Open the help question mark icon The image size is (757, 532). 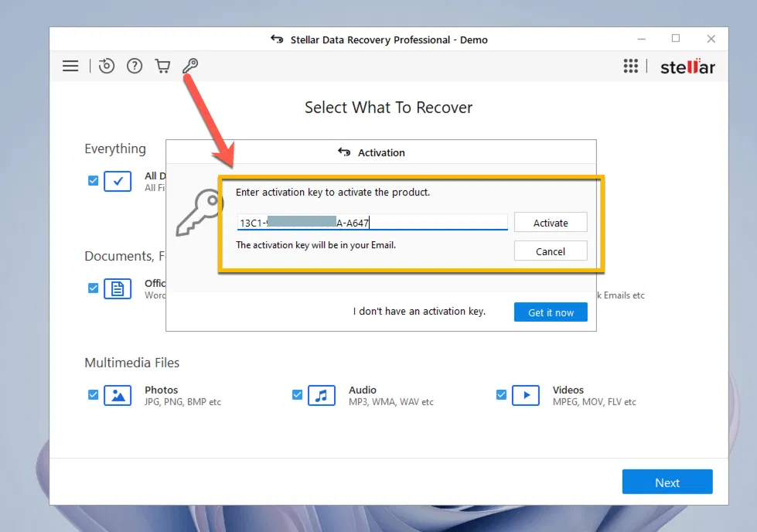point(135,66)
